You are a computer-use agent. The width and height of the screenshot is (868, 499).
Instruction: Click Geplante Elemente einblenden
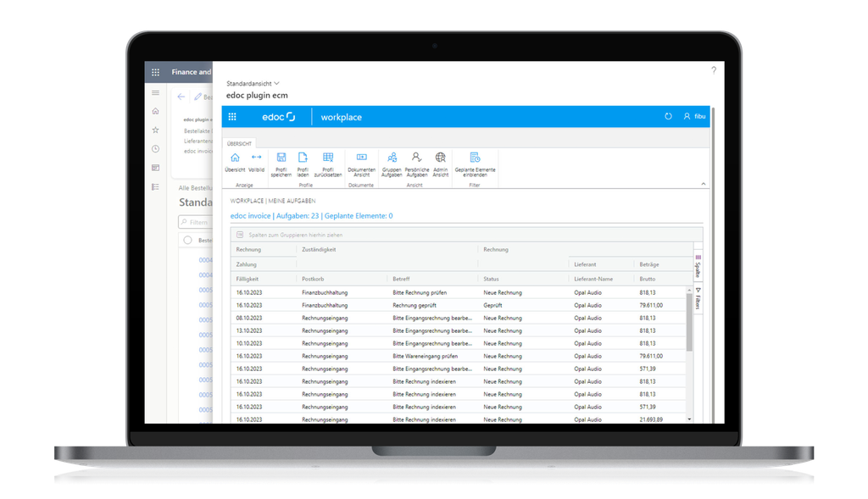point(475,165)
